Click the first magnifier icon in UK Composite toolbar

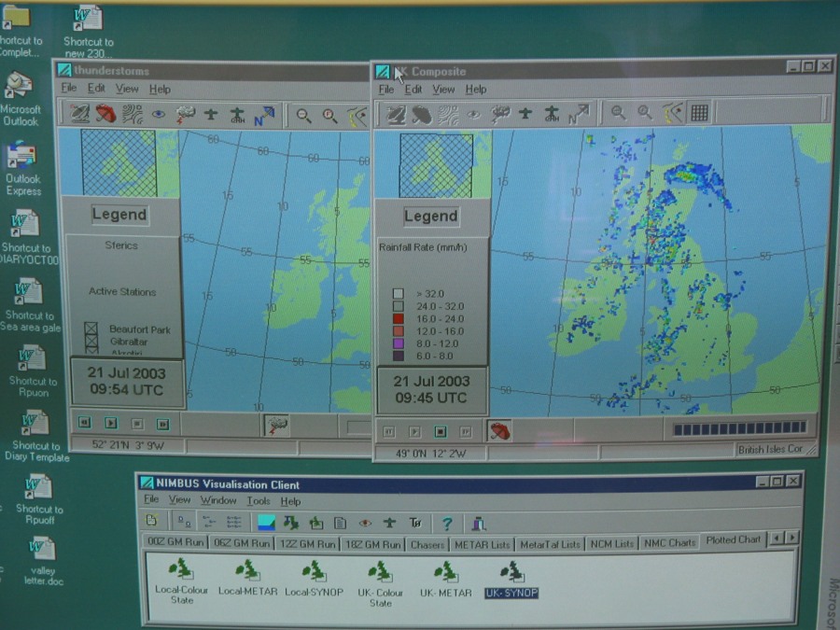point(619,114)
